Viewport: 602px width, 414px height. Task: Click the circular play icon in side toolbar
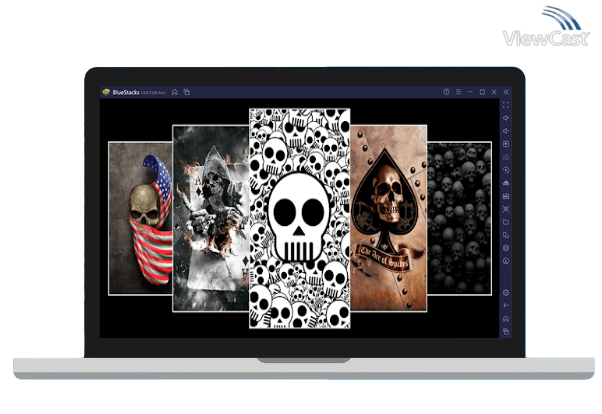(x=506, y=170)
